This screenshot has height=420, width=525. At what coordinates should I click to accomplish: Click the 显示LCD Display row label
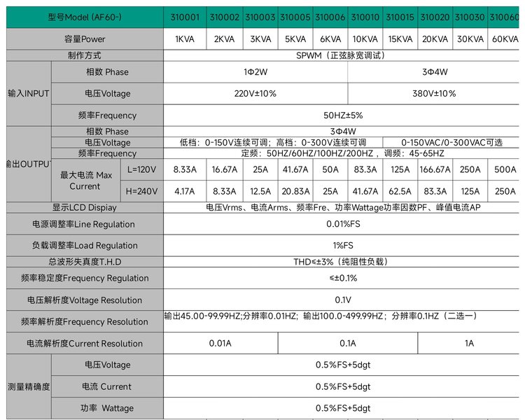[x=84, y=207]
